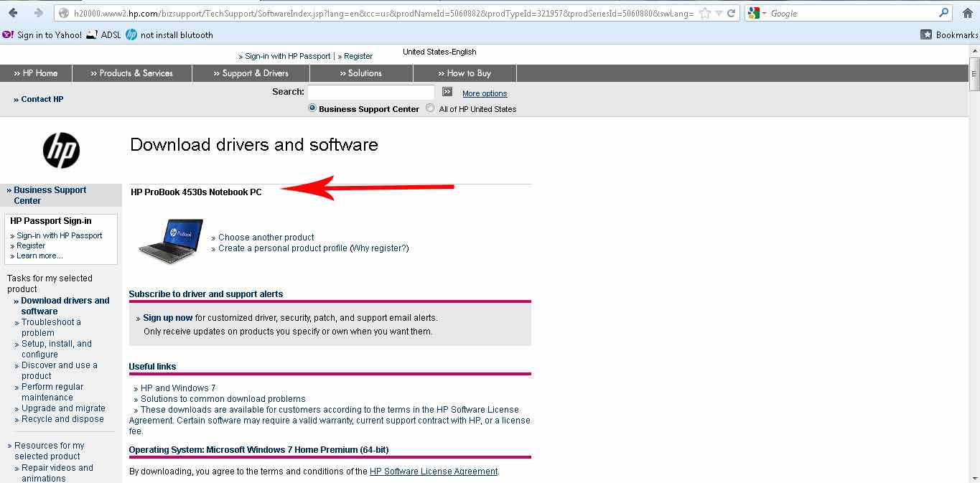Click the scrollbar down arrow
The width and height of the screenshot is (980, 483).
click(x=974, y=477)
